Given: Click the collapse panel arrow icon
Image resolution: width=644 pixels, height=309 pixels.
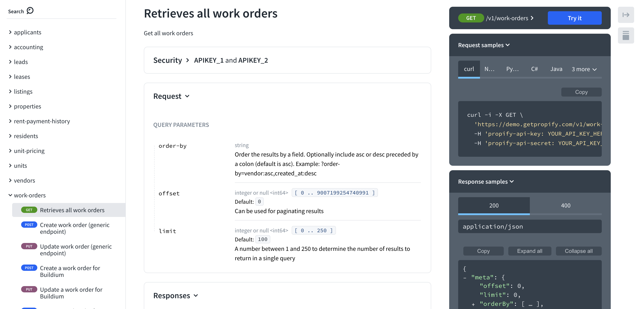Looking at the screenshot, I should (626, 15).
